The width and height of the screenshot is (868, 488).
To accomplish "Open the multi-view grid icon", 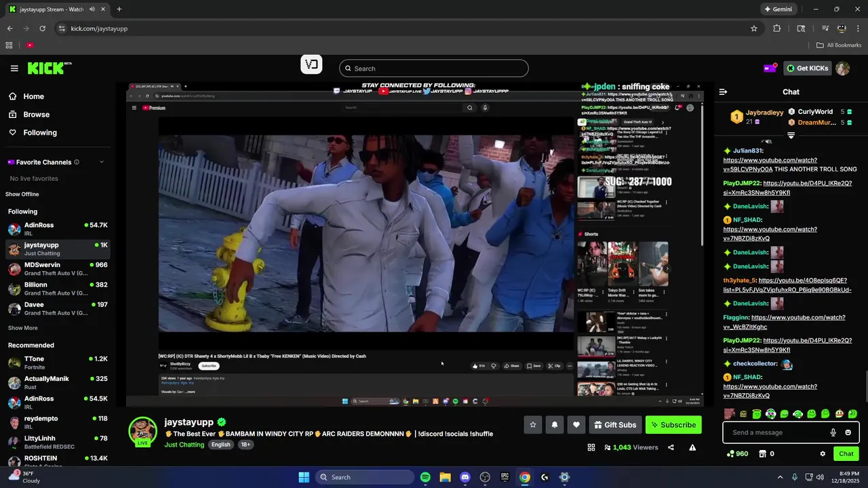I will pyautogui.click(x=591, y=447).
